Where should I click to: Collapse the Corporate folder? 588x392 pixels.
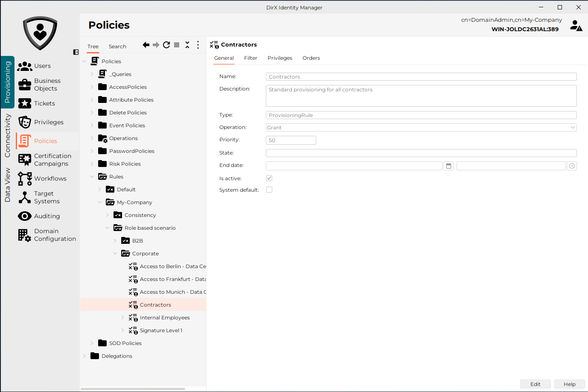tap(115, 254)
